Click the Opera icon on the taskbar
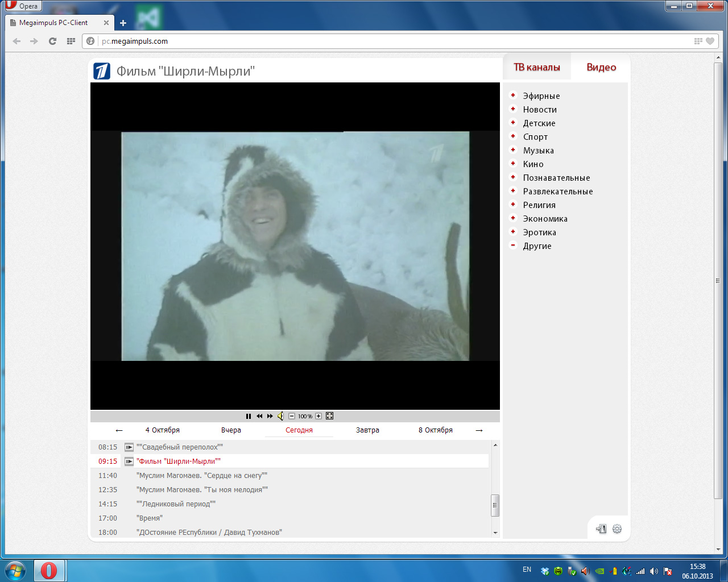728x582 pixels. (x=49, y=570)
